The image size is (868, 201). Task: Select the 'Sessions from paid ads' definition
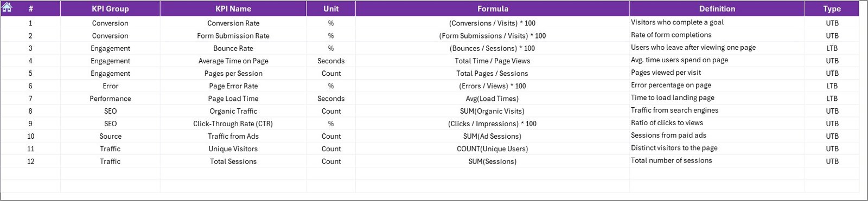[668, 135]
